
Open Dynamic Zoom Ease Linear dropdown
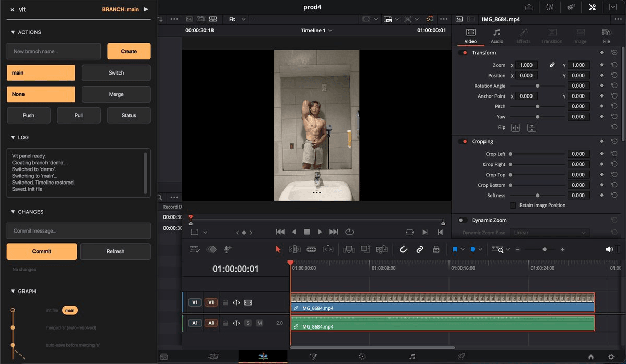(x=549, y=233)
